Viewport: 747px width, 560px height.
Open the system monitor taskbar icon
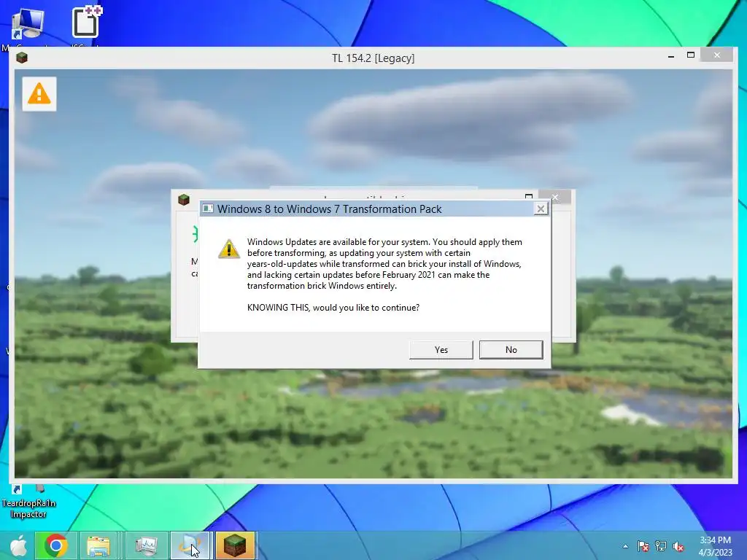click(x=146, y=545)
